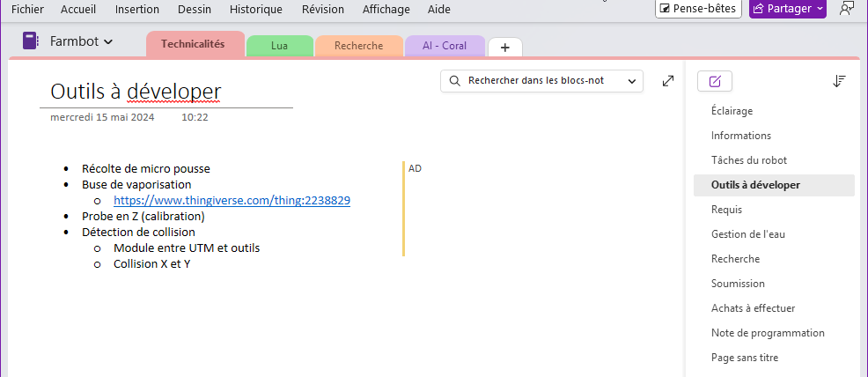
Task: Switch to the Recherche section tab
Action: coord(358,46)
